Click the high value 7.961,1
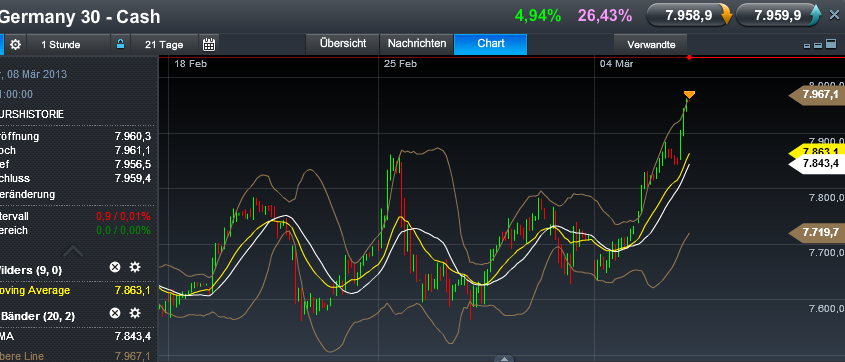 [x=132, y=150]
